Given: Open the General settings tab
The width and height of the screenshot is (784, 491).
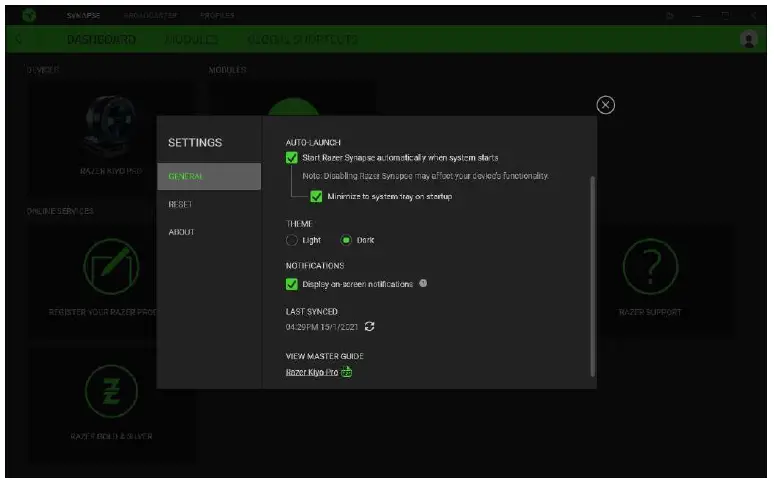Looking at the screenshot, I should coord(209,176).
